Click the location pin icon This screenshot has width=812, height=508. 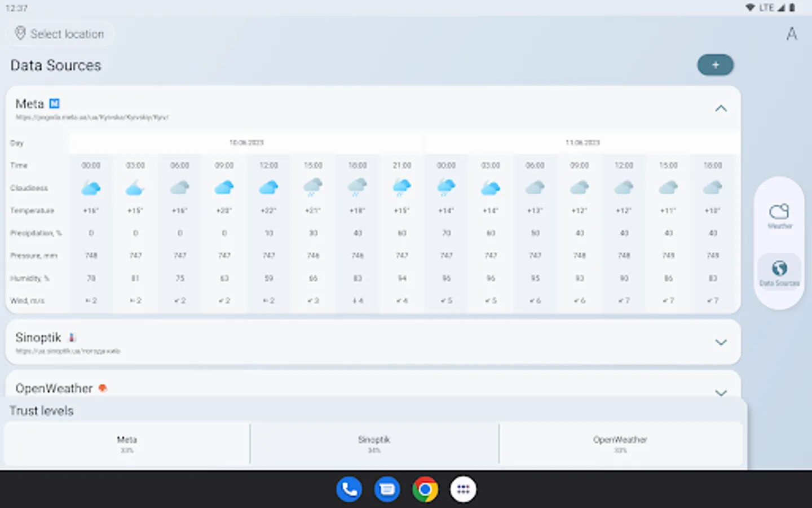pos(20,33)
